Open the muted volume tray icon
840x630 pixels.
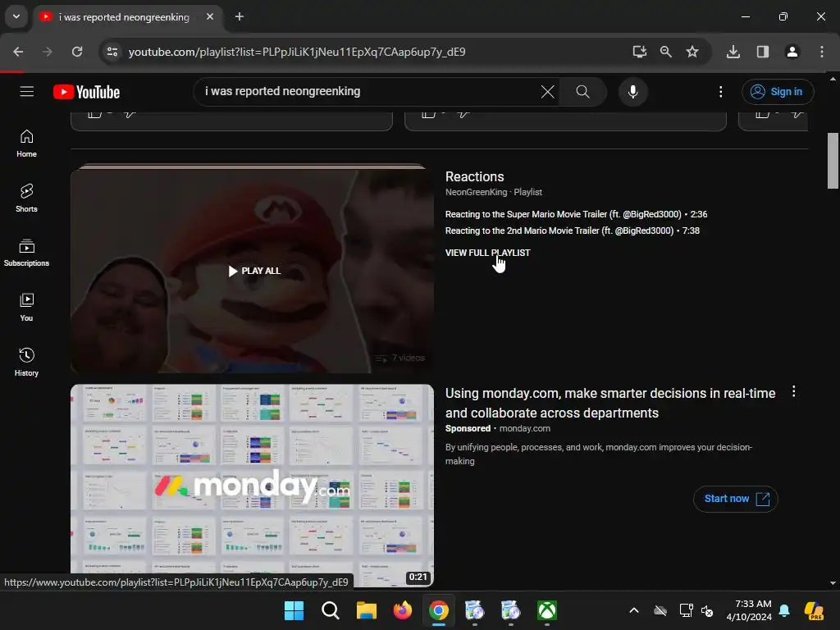pyautogui.click(x=707, y=610)
